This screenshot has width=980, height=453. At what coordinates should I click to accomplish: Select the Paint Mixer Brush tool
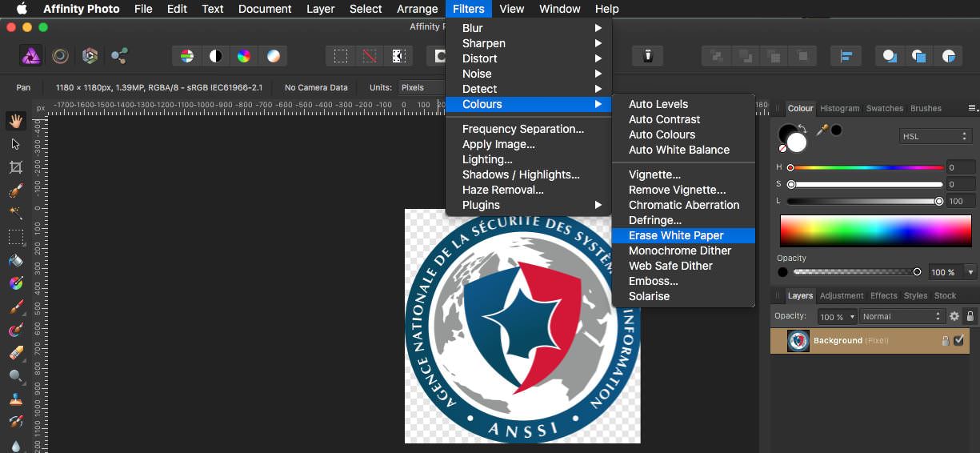[x=16, y=330]
